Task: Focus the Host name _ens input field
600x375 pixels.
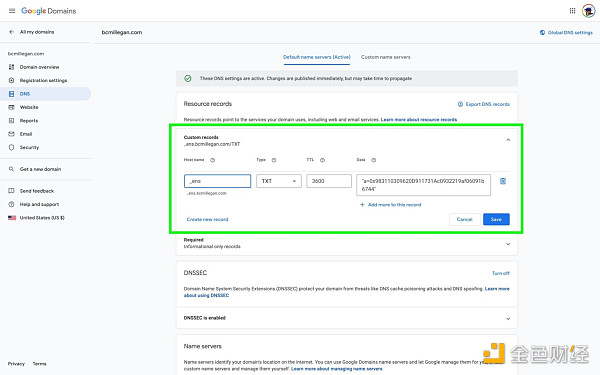Action: click(217, 181)
